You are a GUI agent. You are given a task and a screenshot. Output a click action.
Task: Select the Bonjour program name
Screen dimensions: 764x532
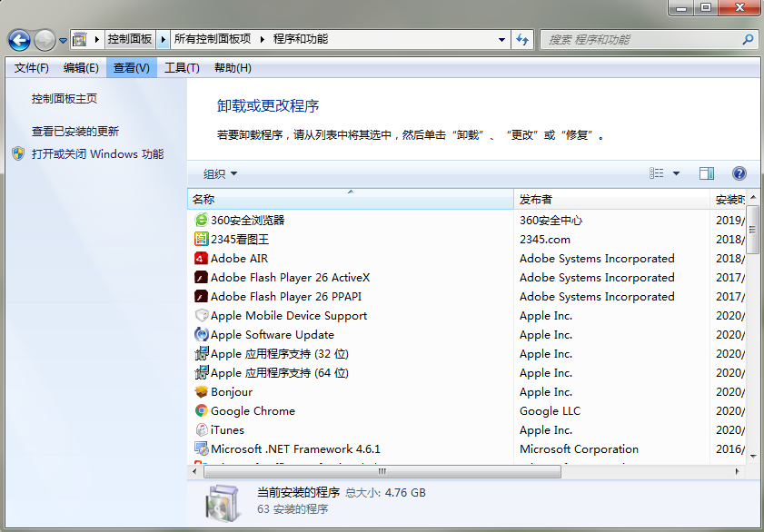(232, 392)
